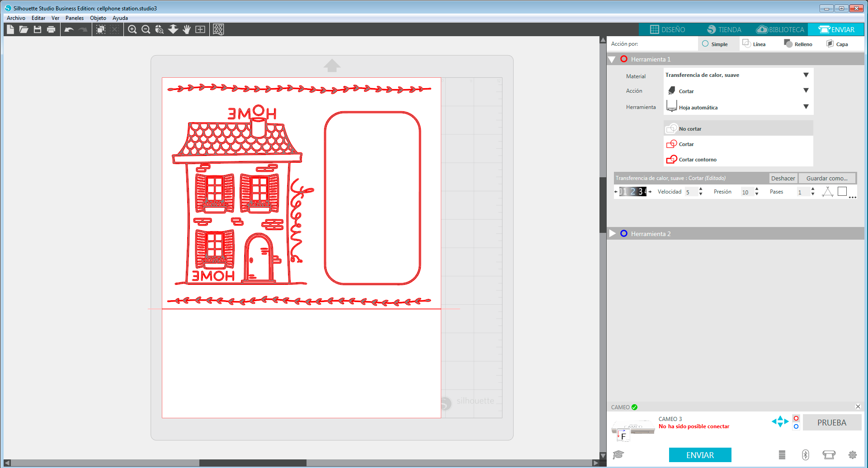868x468 pixels.
Task: Collapse the Herramienta 1 section
Action: click(x=612, y=59)
